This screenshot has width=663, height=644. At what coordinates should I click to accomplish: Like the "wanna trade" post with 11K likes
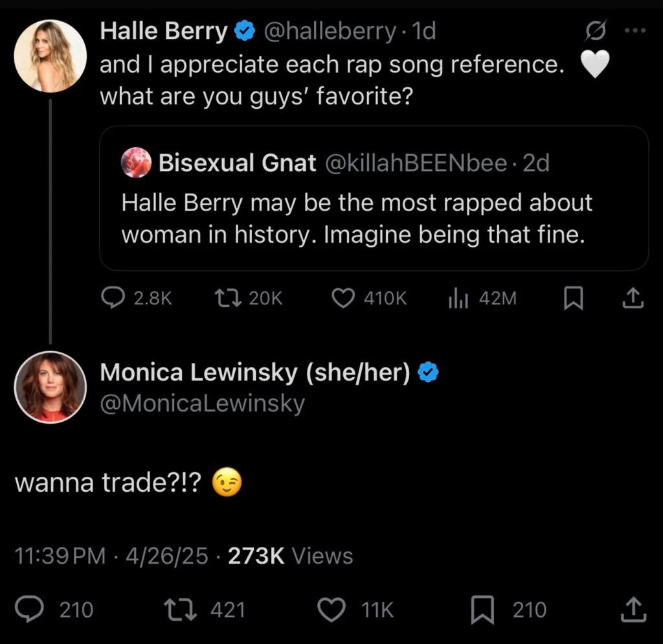pyautogui.click(x=333, y=610)
